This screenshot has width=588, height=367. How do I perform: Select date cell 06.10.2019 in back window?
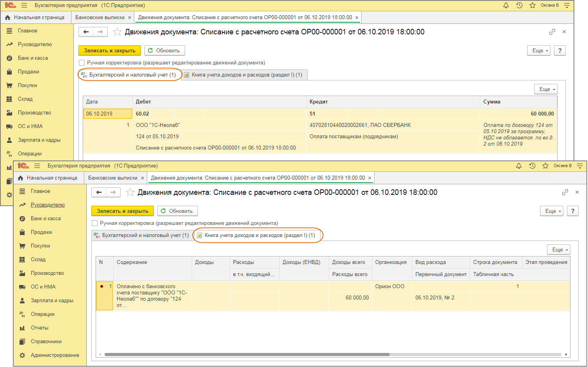[x=107, y=114]
